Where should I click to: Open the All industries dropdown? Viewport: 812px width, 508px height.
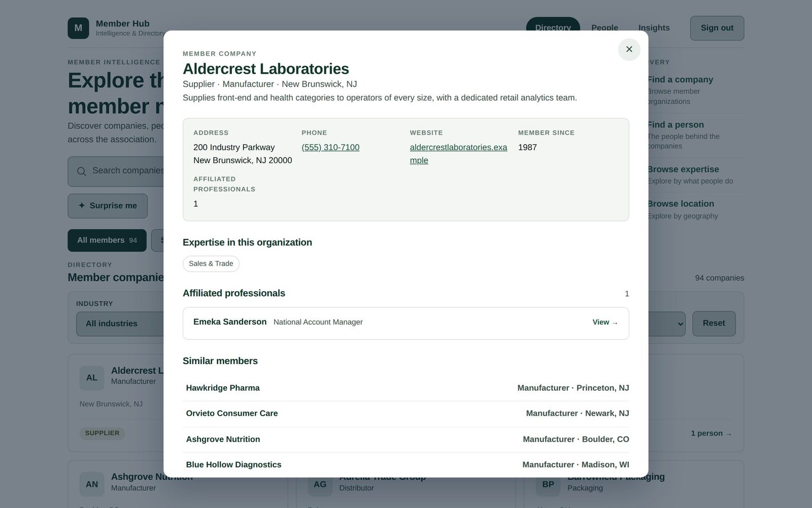click(x=120, y=324)
